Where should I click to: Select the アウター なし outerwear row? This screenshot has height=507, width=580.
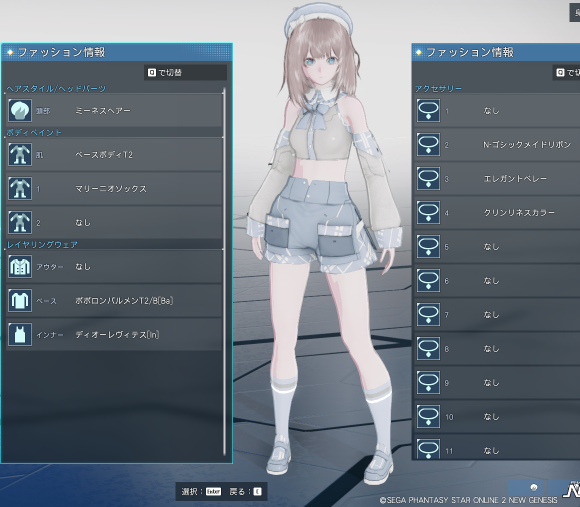[x=114, y=267]
